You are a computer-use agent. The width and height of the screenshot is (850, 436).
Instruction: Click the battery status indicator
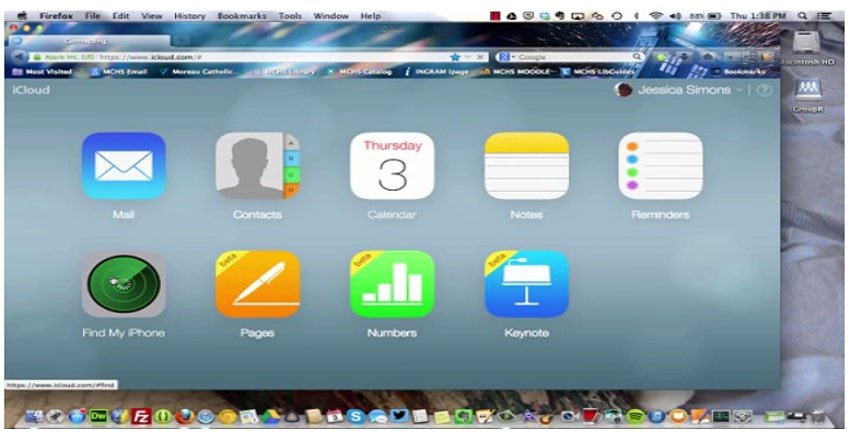pyautogui.click(x=705, y=16)
